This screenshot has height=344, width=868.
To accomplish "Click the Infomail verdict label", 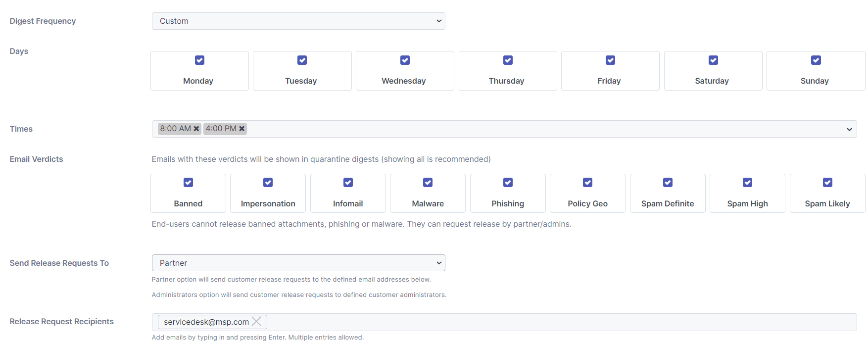I will point(348,204).
